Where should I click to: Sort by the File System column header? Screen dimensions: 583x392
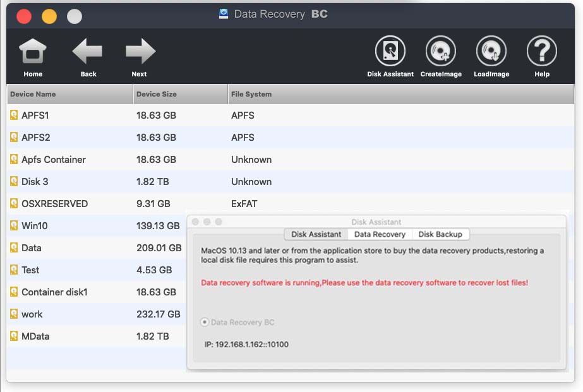pos(401,94)
